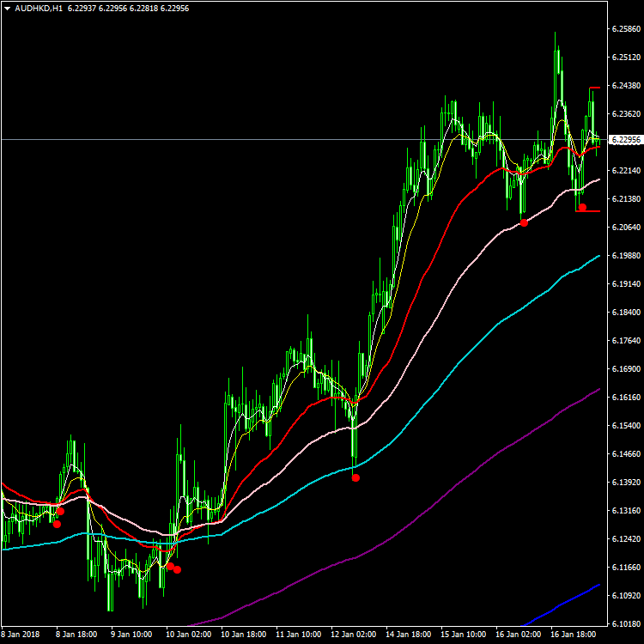Click the 6.19140 price axis label
Viewport: 644px width, 644px height.
coord(626,284)
